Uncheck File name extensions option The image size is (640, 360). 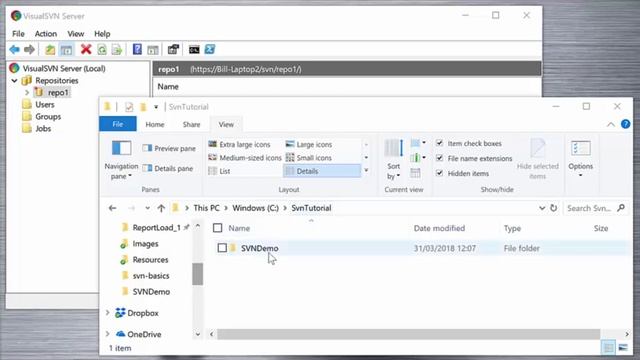coord(440,158)
